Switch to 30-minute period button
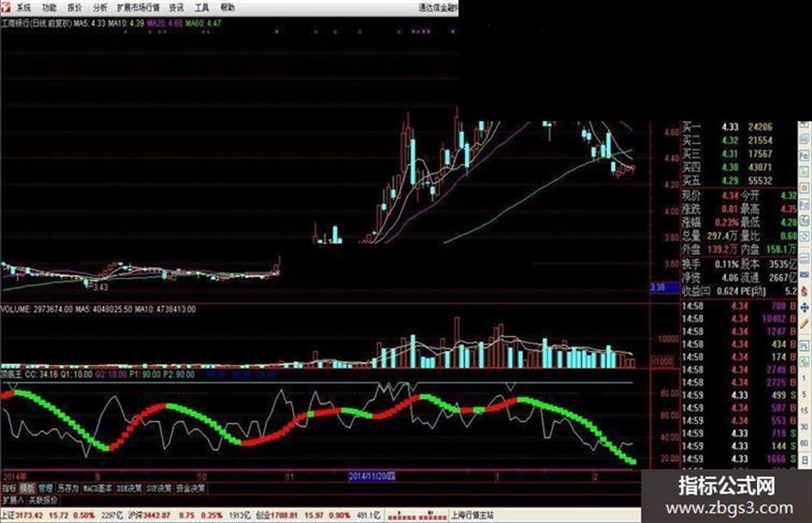Viewport: 812px width, 523px height. pyautogui.click(x=805, y=427)
